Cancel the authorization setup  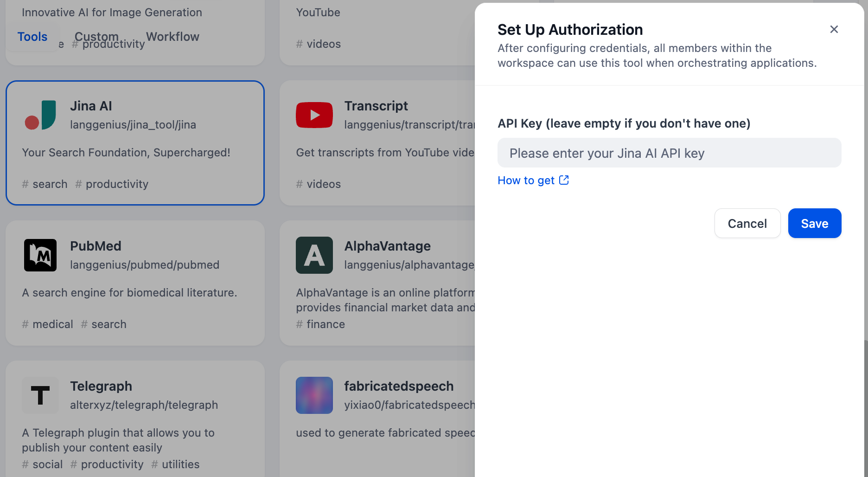747,223
